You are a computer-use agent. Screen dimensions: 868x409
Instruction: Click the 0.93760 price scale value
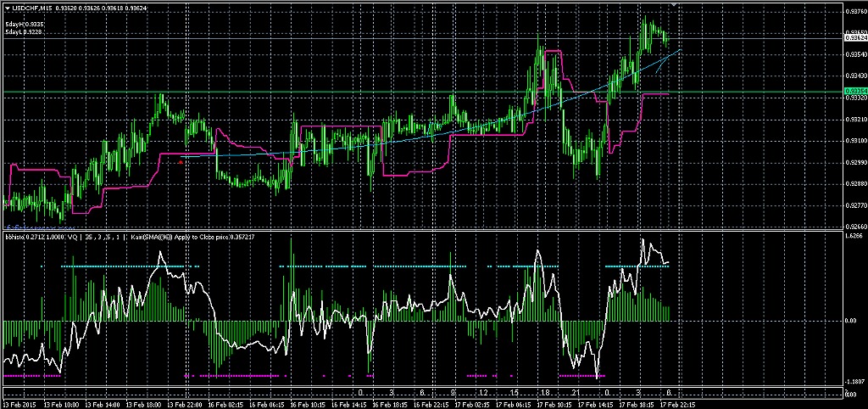[x=854, y=12]
